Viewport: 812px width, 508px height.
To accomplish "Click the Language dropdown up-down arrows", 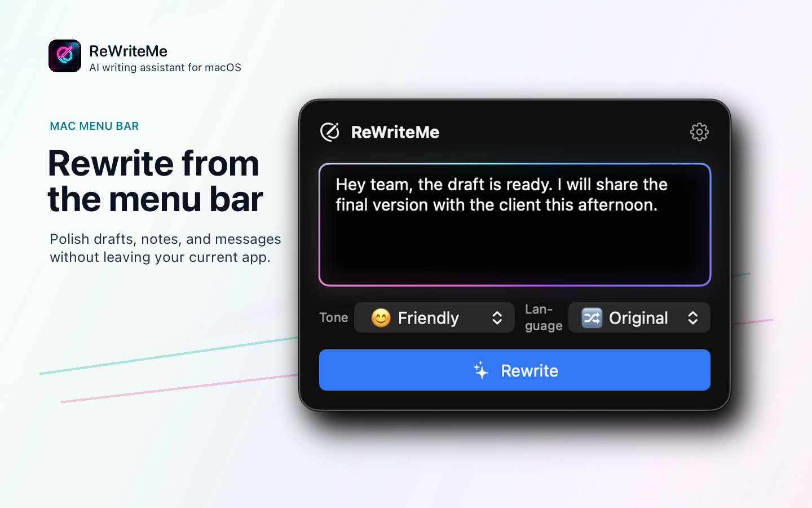I will point(692,318).
